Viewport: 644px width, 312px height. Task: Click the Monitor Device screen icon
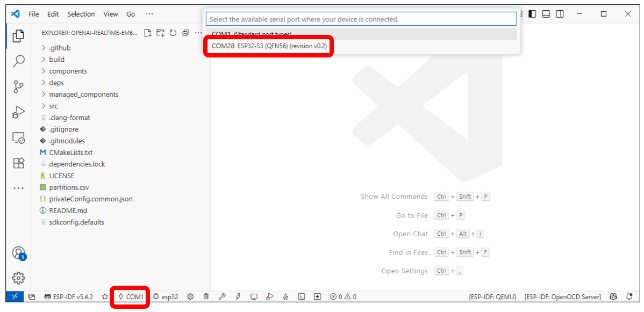[254, 296]
